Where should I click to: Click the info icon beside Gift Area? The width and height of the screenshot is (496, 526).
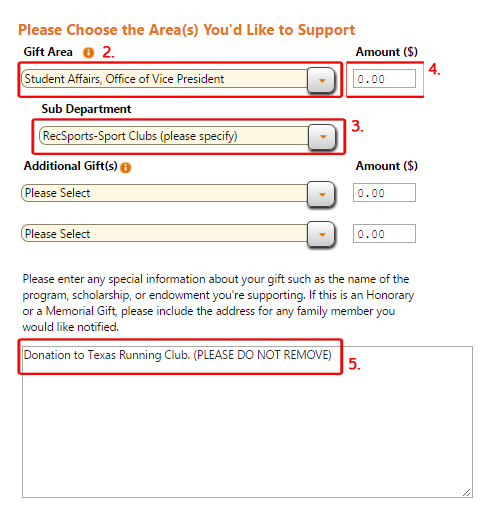point(88,53)
